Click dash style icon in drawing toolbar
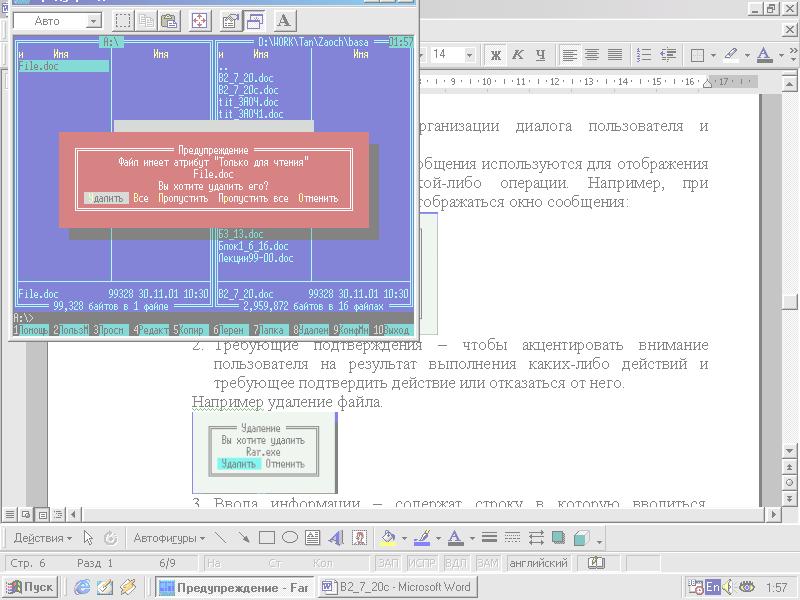Image resolution: width=800 pixels, height=600 pixels. [512, 537]
